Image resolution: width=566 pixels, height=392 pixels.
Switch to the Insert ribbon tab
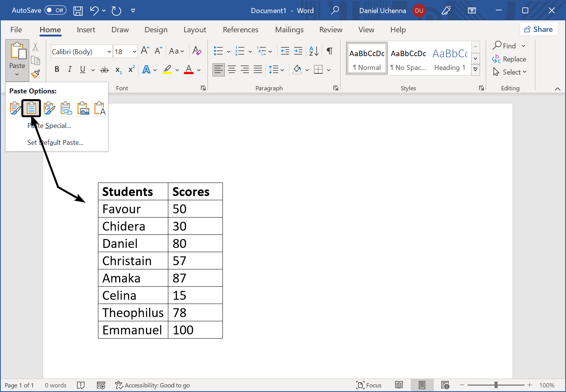(86, 30)
